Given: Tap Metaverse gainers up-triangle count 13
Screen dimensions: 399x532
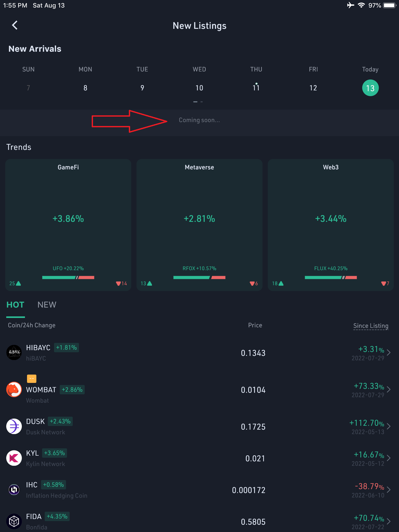Looking at the screenshot, I should [x=146, y=283].
